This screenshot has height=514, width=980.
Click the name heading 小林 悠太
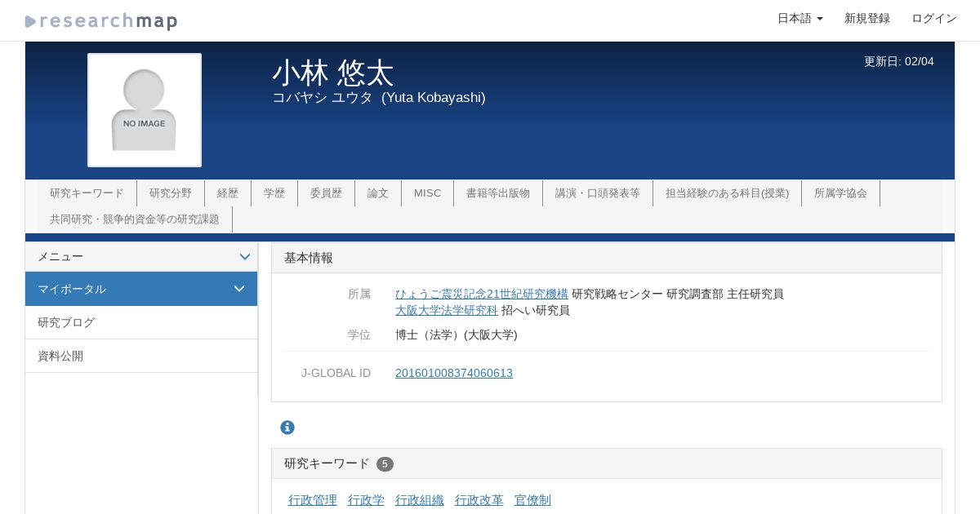[x=333, y=73]
